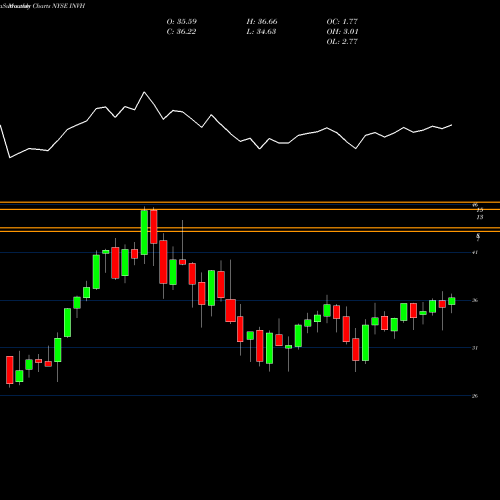
Task: Click the highest peak of the white line chart
Action: point(144,92)
